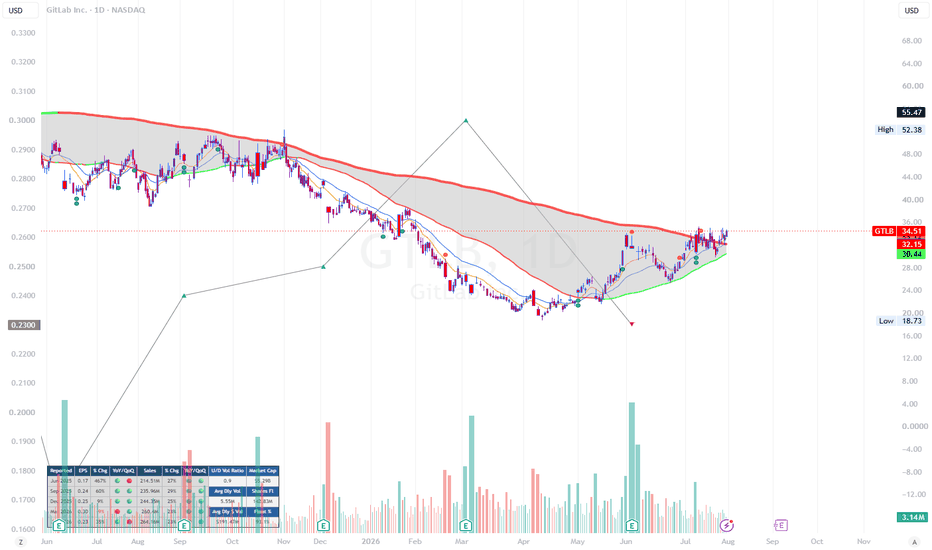
Task: Click the GTLB symbol price label
Action: [x=884, y=231]
